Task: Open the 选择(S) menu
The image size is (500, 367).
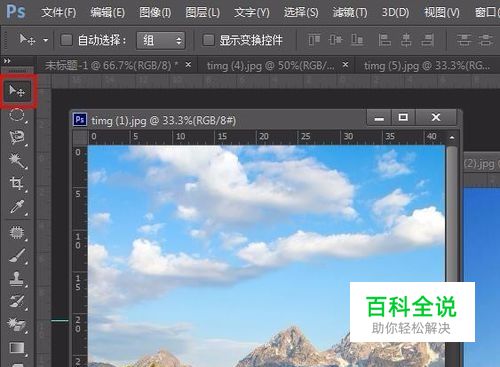Action: [x=301, y=13]
